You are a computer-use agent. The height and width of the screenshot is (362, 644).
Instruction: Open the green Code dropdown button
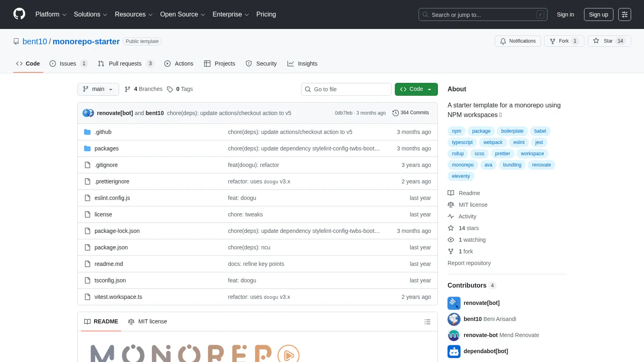pyautogui.click(x=416, y=89)
